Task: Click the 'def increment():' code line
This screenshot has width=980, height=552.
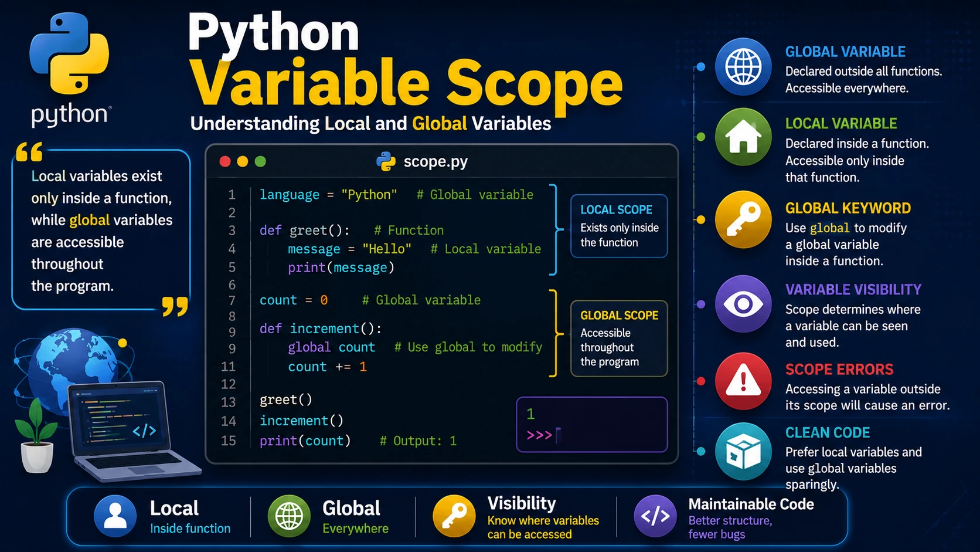Action: pyautogui.click(x=321, y=329)
